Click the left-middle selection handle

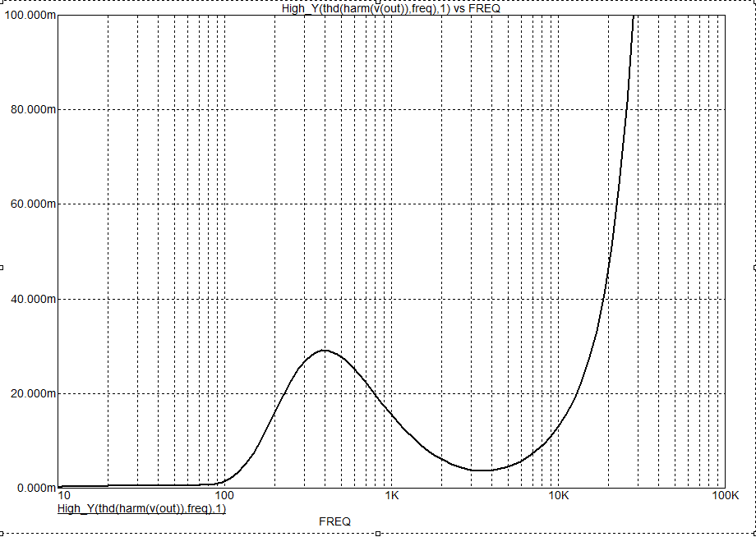point(2,268)
